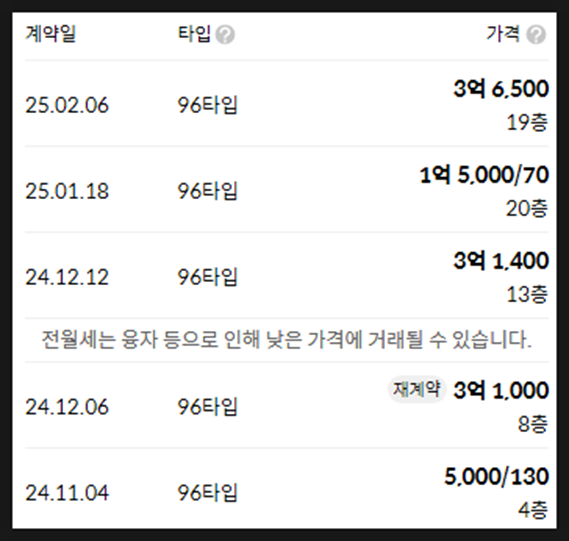Click the 20층 floor label
The width and height of the screenshot is (569, 541).
click(527, 208)
